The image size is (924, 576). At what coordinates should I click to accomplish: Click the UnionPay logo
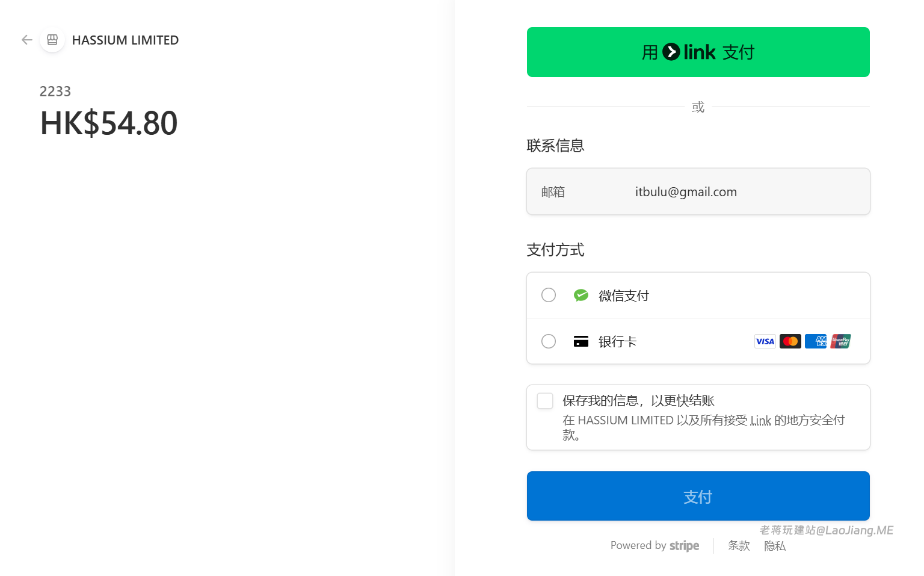tap(841, 341)
